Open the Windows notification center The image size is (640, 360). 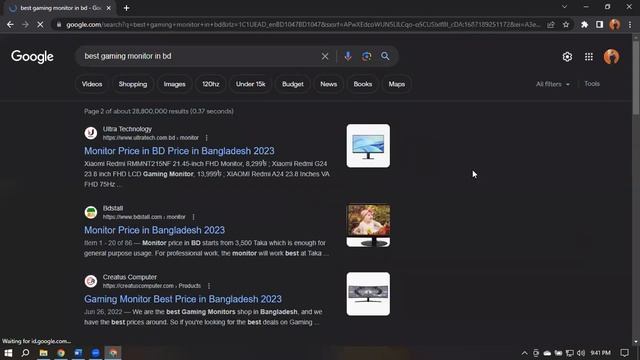point(624,353)
